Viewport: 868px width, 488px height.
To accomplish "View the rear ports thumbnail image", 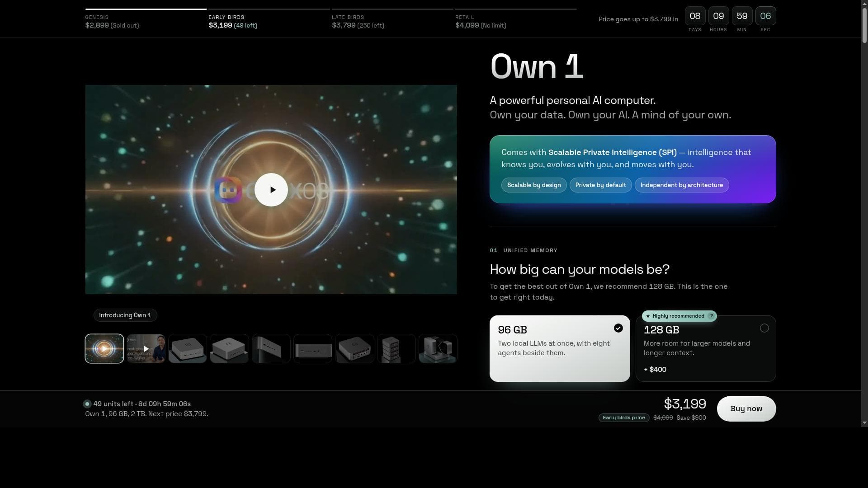I will pos(354,348).
